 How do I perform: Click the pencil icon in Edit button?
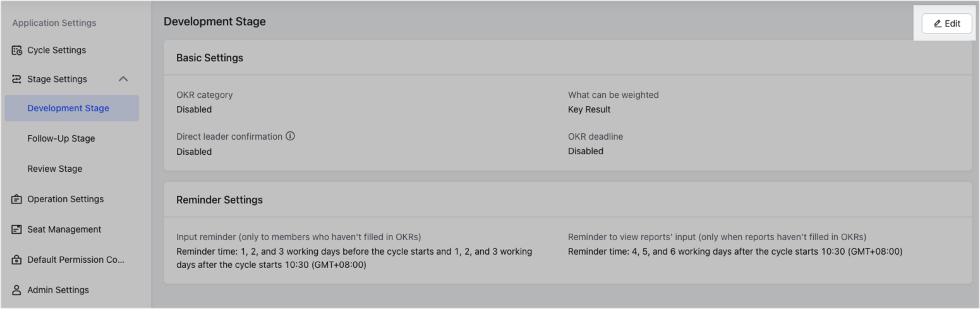pos(938,24)
